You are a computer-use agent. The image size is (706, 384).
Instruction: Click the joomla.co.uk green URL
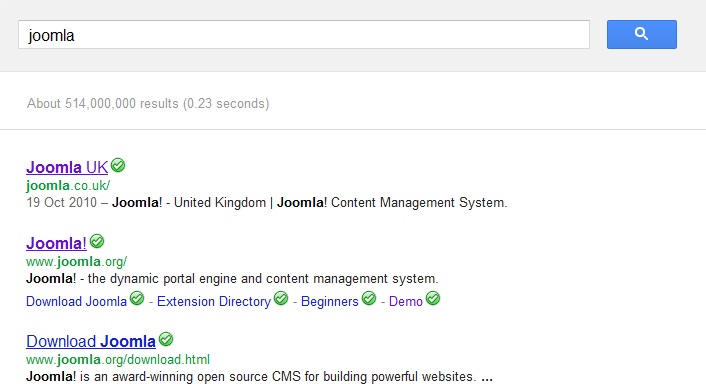(68, 185)
